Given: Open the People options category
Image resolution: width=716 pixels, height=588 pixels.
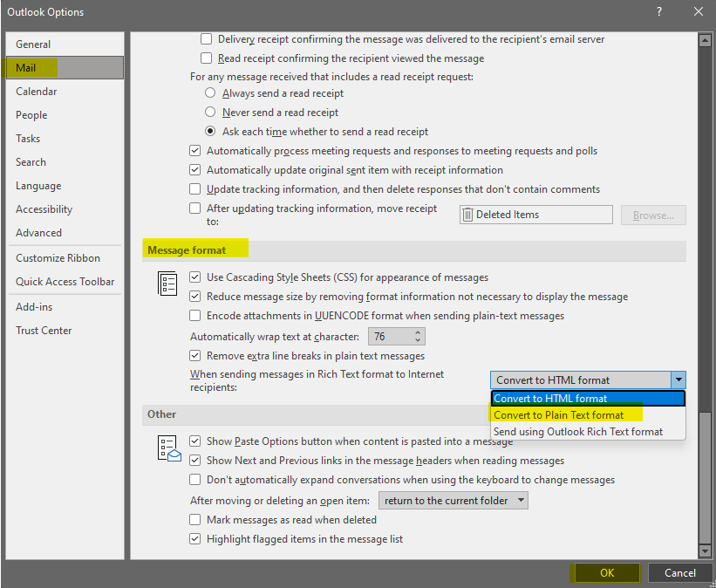Looking at the screenshot, I should pos(65,114).
